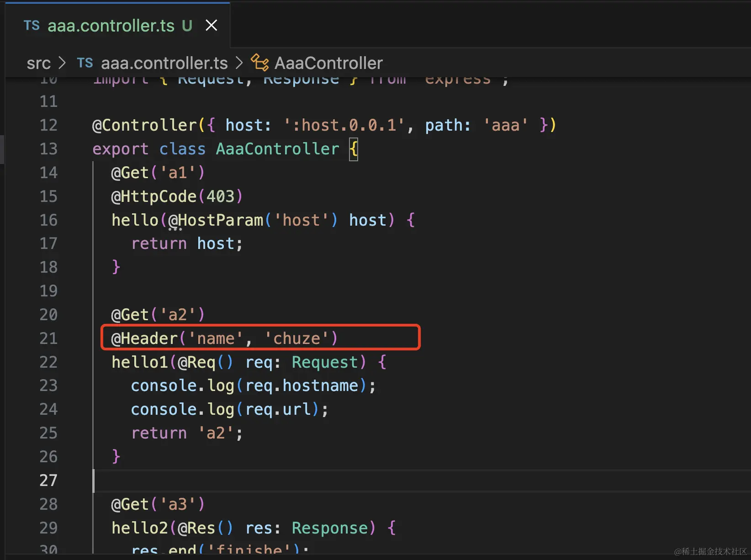Click line number 21 in the gutter
Viewport: 751px width, 560px height.
tap(48, 338)
